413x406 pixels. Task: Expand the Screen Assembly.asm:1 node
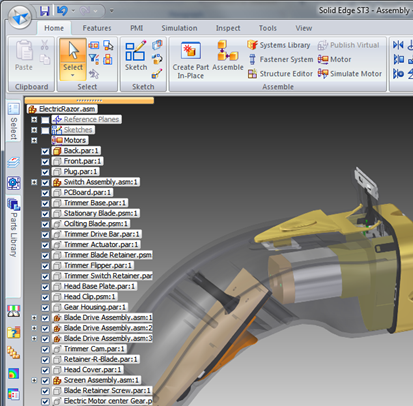tap(34, 380)
